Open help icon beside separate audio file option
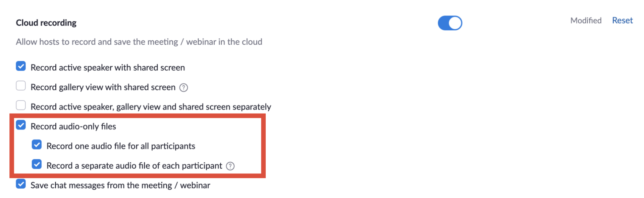Viewport: 644px width, 198px height. click(x=230, y=166)
